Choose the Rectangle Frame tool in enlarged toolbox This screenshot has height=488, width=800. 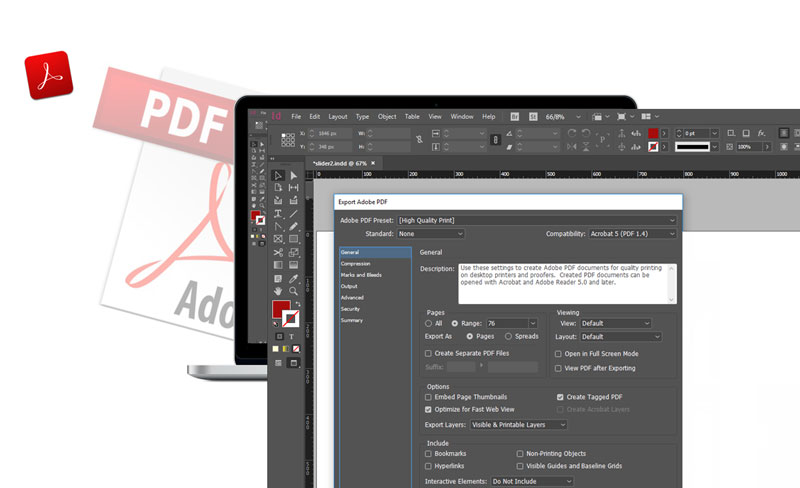278,239
